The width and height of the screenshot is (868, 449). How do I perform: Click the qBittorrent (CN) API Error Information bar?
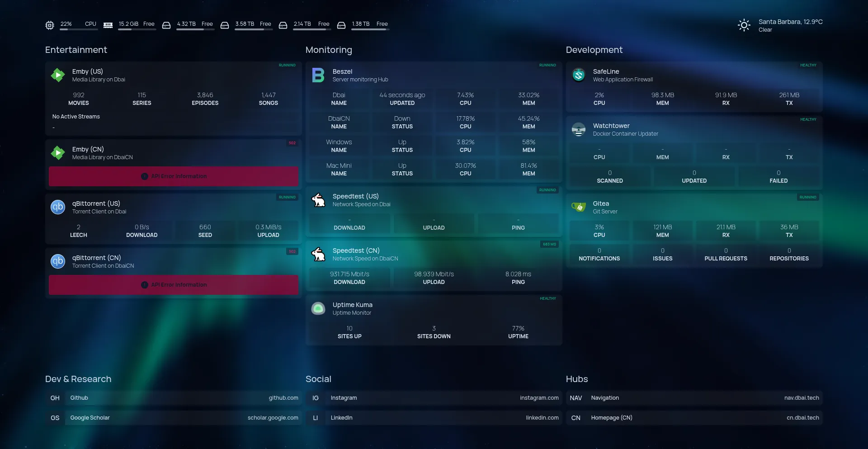(174, 285)
